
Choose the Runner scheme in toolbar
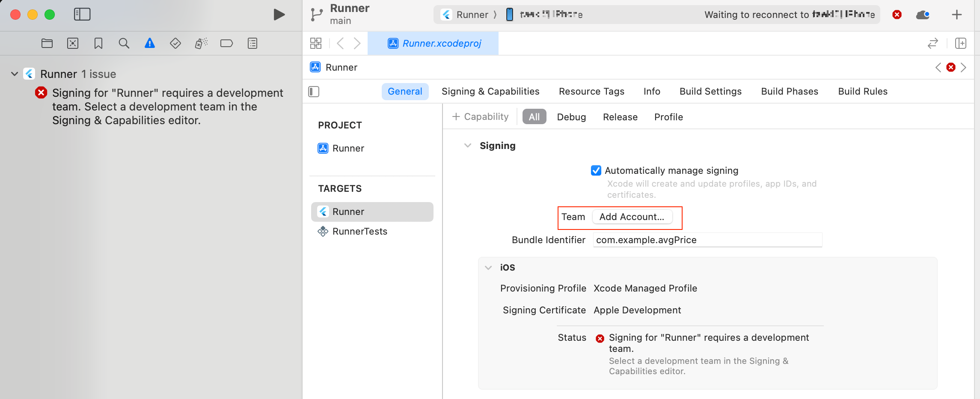pos(465,15)
